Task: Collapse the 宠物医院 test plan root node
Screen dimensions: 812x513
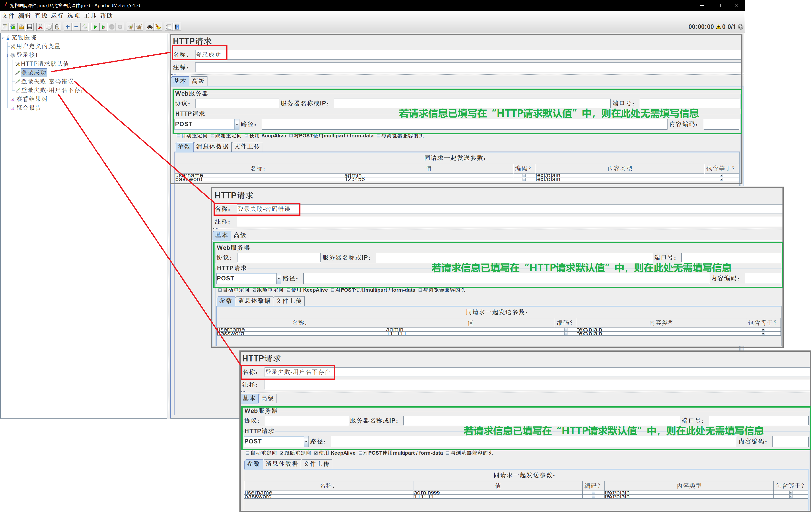Action: (3, 38)
